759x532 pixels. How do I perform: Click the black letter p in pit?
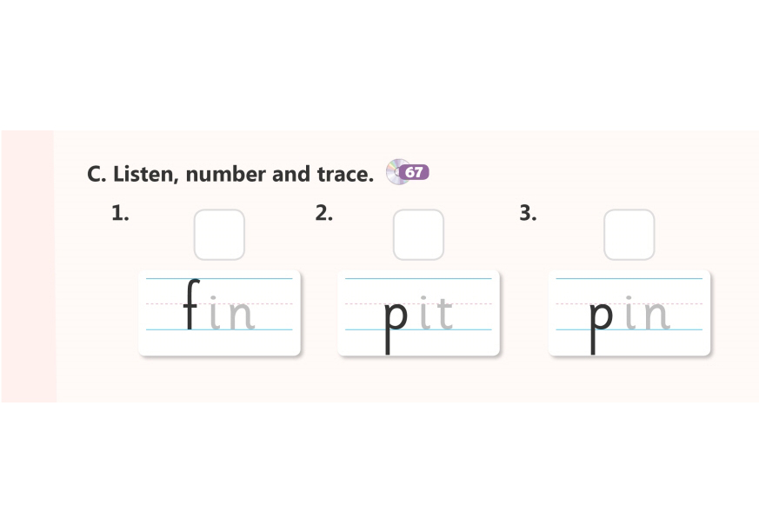(396, 320)
